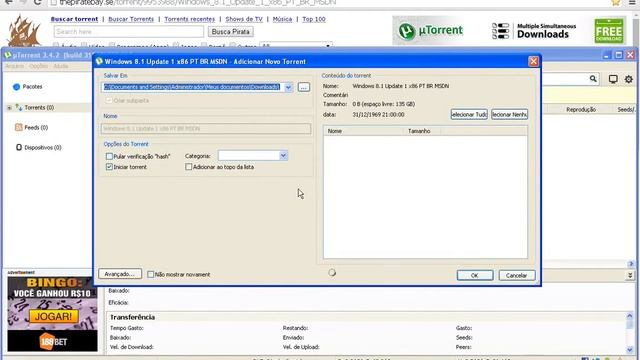The image size is (640, 360).
Task: Browse save folder with the ellipsis button
Action: [x=303, y=87]
